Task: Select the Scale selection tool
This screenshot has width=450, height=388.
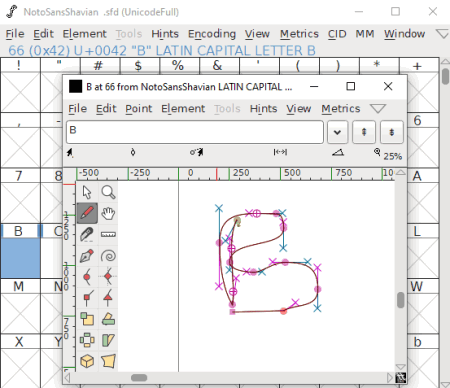Action: pos(87,319)
